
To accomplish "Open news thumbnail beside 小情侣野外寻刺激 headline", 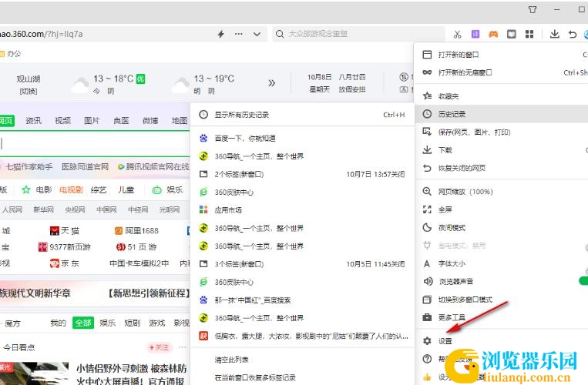I will (x=35, y=373).
